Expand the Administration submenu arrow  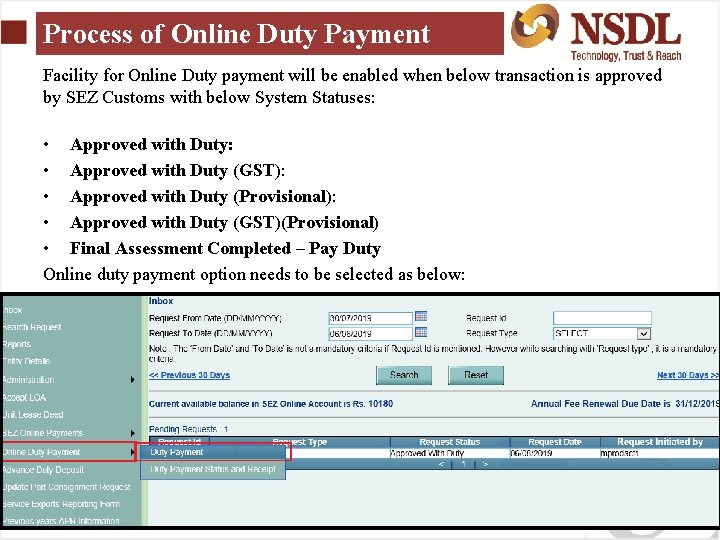coord(132,380)
